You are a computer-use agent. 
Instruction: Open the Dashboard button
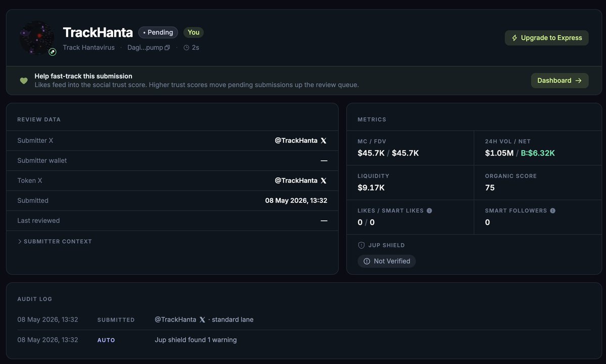pos(560,80)
